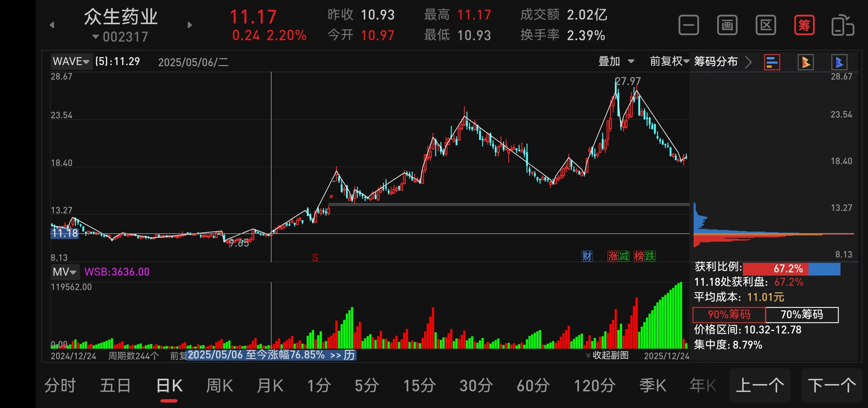This screenshot has width=868, height=408.
Task: Click 收起副图 to collapse sub-chart
Action: click(608, 355)
